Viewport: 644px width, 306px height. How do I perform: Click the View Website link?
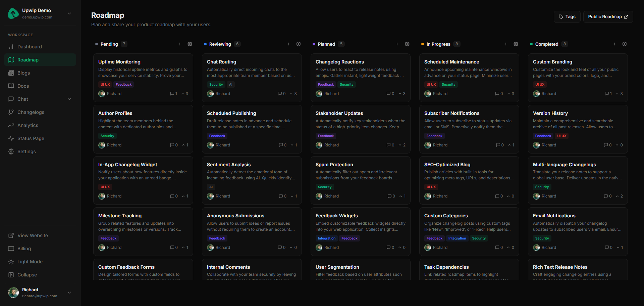tap(40, 235)
